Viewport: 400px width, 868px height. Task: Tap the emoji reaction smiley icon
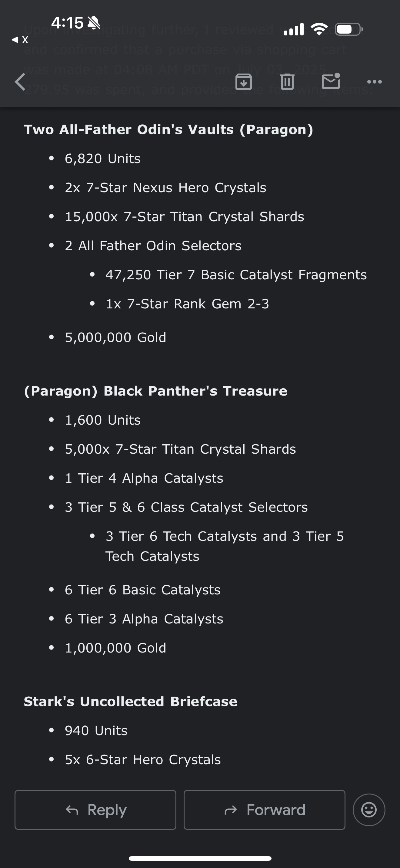click(x=369, y=810)
